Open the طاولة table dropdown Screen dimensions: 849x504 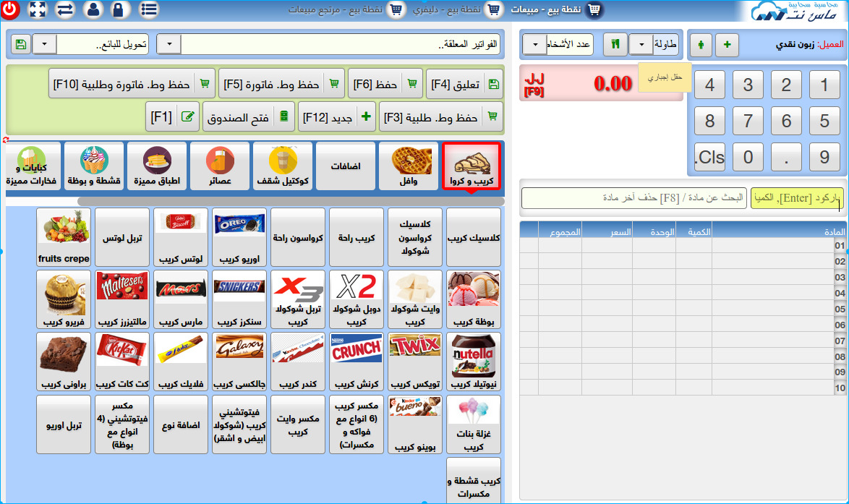click(x=641, y=44)
